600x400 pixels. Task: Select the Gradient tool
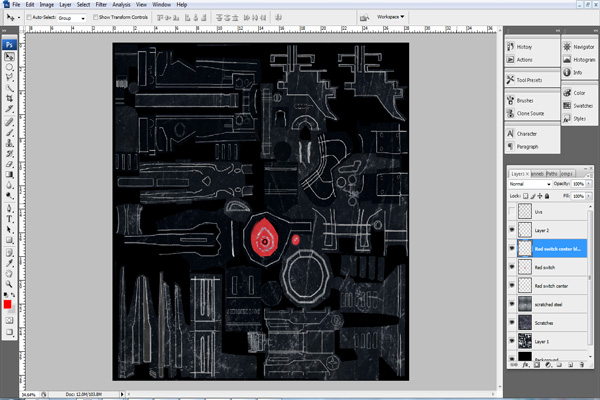[9, 175]
